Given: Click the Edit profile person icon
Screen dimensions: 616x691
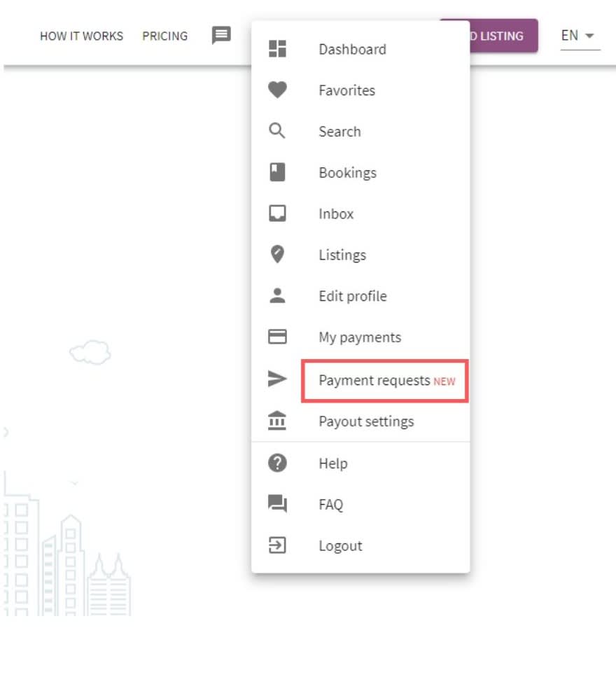Looking at the screenshot, I should click(277, 295).
